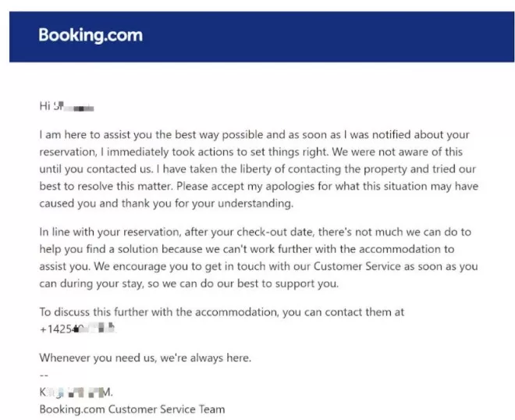
Task: Click the empty blue header banner area
Action: pos(329,37)
